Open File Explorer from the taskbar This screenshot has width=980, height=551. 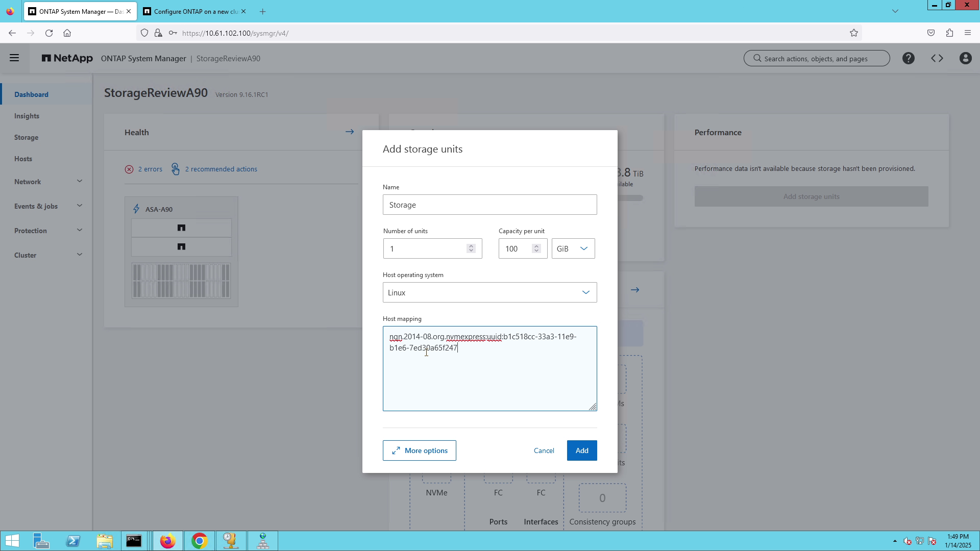[x=105, y=541]
